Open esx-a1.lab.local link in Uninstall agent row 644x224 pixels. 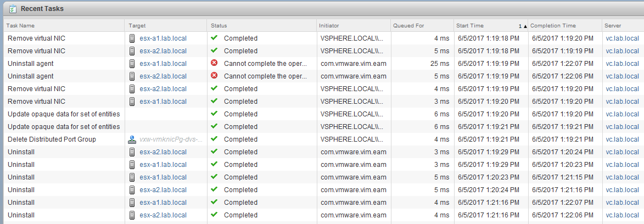click(x=163, y=64)
